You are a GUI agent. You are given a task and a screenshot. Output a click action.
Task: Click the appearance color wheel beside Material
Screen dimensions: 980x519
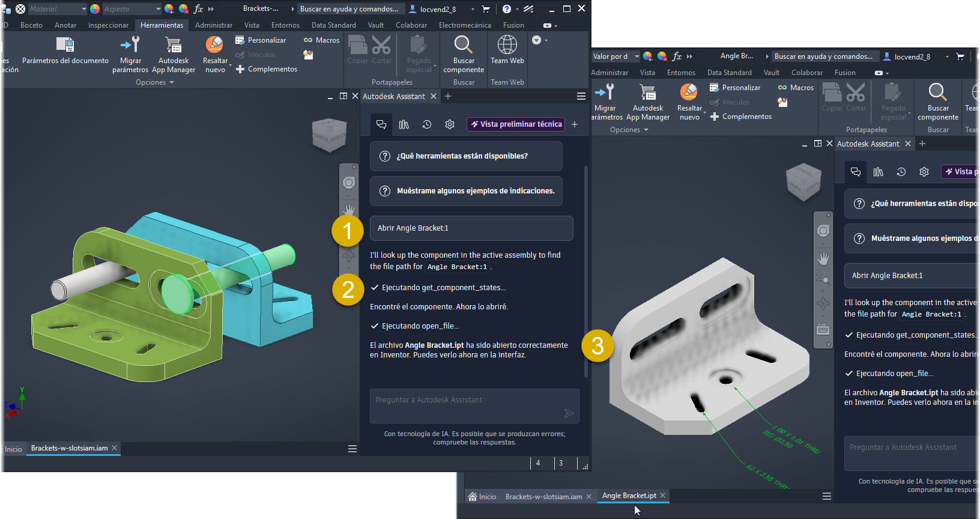point(95,9)
